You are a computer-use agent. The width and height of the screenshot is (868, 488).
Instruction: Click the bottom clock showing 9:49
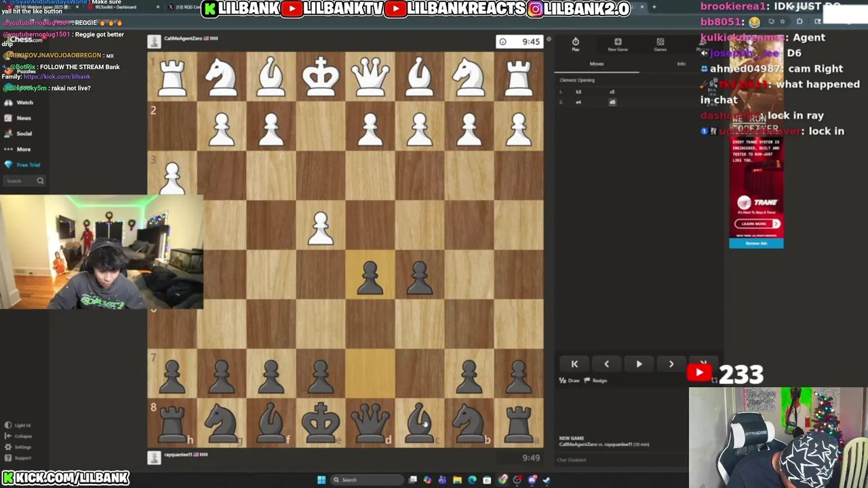[532, 458]
